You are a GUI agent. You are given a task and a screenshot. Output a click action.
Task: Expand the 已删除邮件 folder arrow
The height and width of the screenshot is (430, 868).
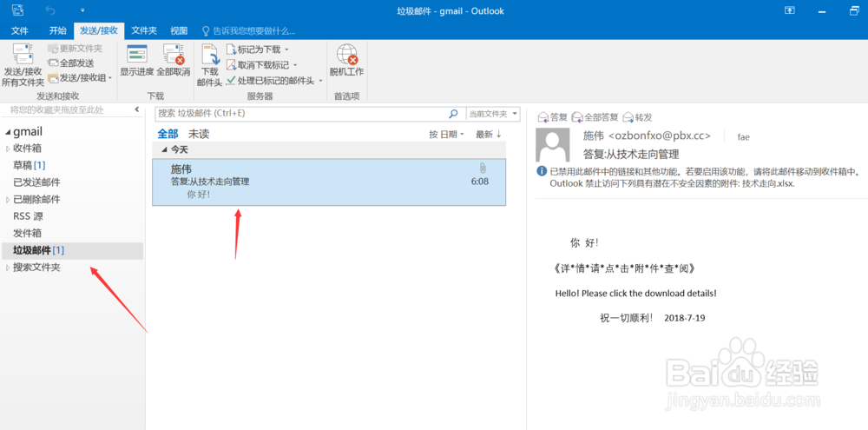[8, 200]
